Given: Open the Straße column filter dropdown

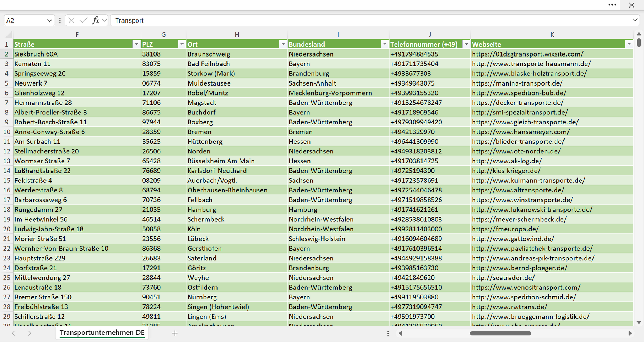Looking at the screenshot, I should [136, 44].
